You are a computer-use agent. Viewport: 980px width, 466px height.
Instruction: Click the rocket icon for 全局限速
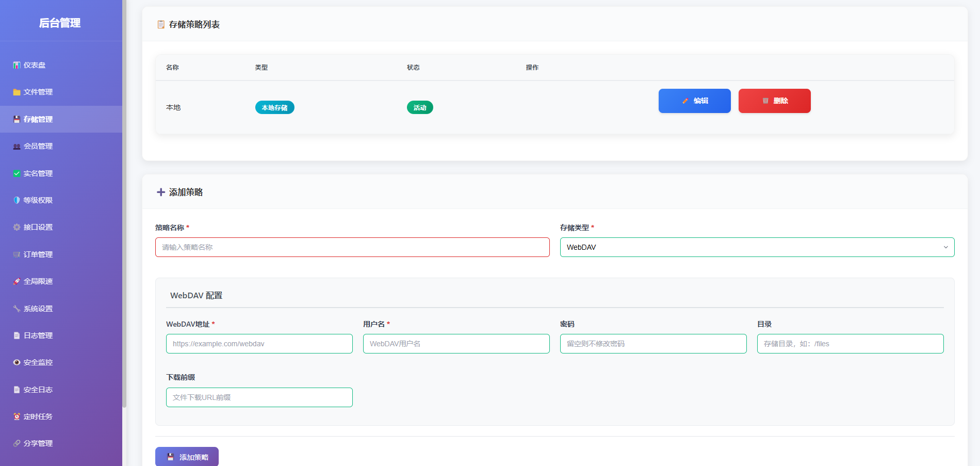[x=17, y=282]
